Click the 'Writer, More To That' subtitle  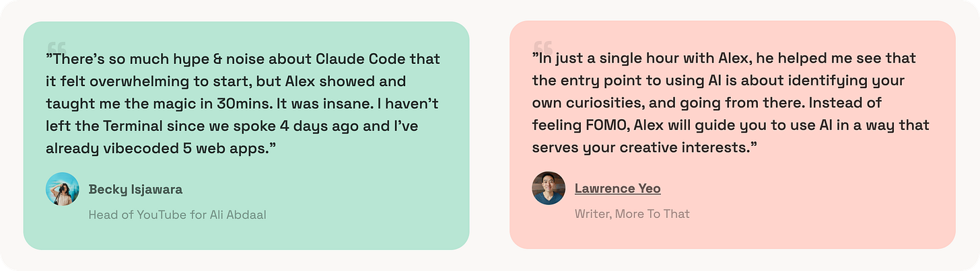(632, 214)
